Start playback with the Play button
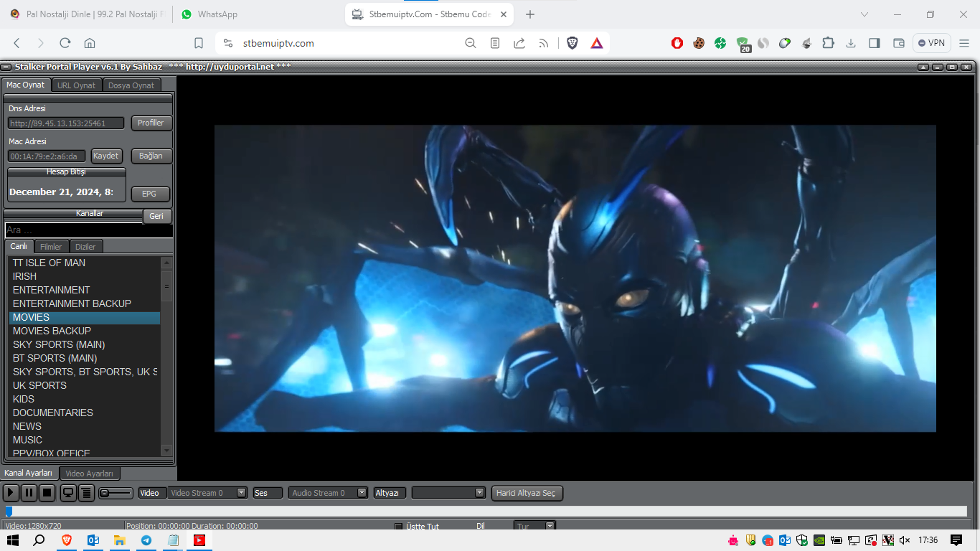Screen dimensions: 980x551 tap(11, 493)
